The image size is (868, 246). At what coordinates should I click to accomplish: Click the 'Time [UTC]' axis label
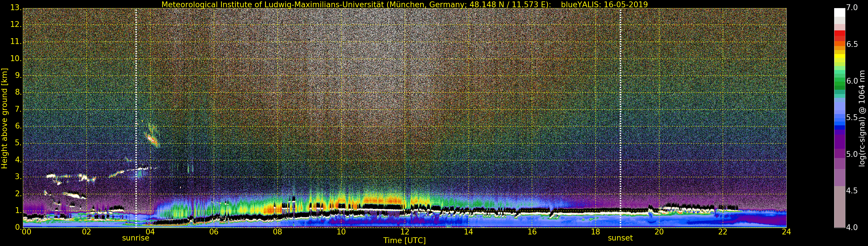[x=404, y=241]
